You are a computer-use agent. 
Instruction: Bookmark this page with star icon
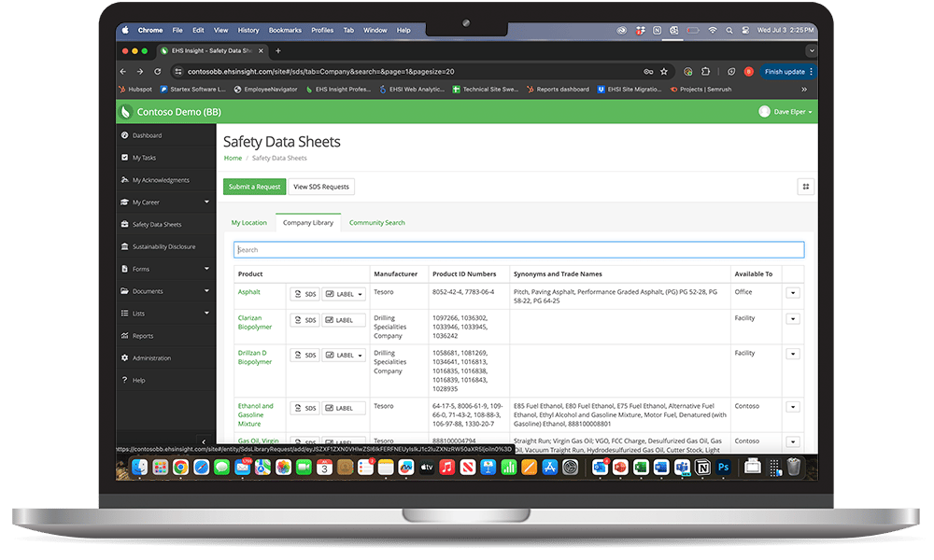pos(664,71)
